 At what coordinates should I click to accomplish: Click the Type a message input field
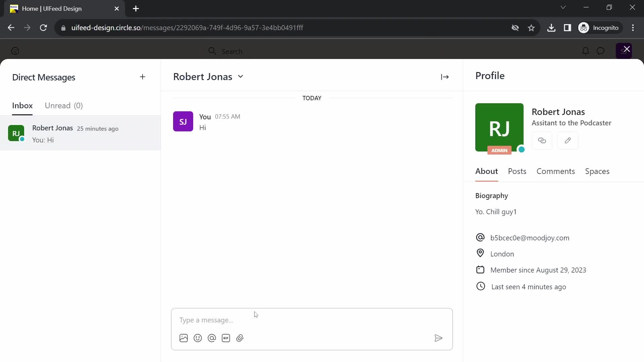coord(312,320)
